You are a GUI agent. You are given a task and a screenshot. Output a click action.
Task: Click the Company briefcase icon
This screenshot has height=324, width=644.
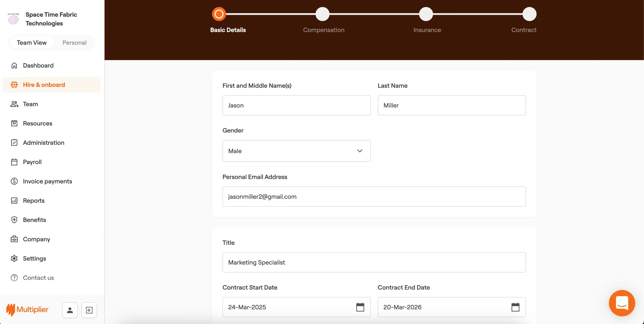tap(14, 239)
